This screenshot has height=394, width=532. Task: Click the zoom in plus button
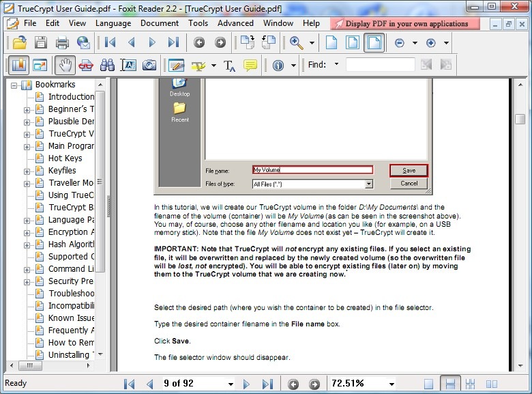tap(431, 43)
